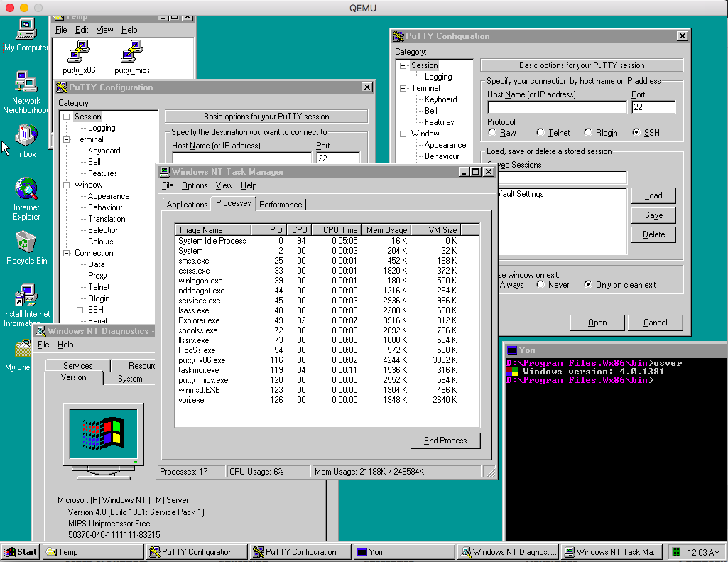Click the Start button
This screenshot has width=728, height=562.
21,552
